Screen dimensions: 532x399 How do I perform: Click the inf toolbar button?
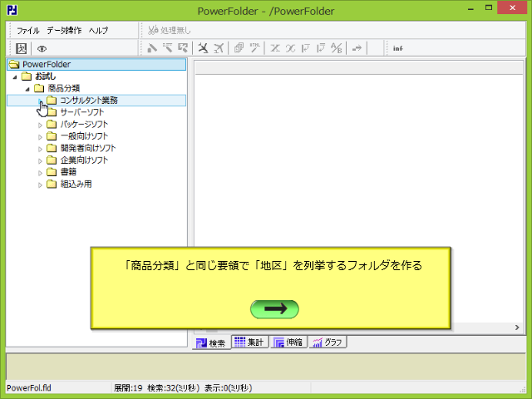coord(398,48)
